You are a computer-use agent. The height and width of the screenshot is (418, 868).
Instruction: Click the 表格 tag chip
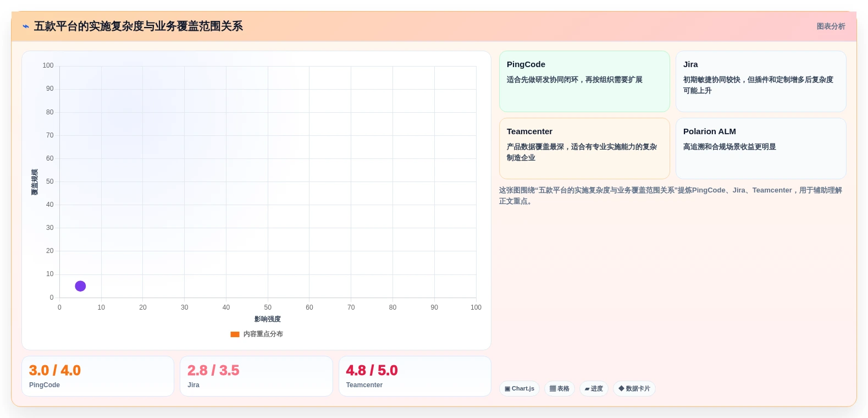click(x=560, y=389)
